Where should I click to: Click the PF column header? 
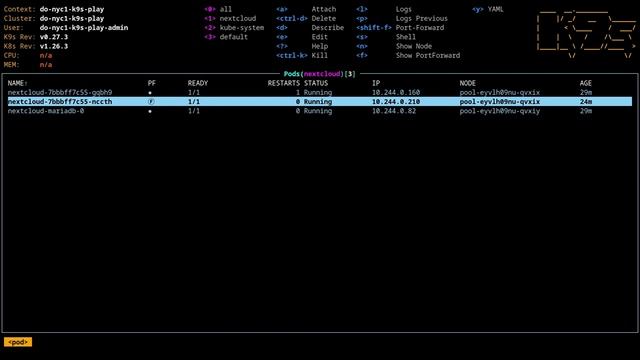click(x=152, y=83)
